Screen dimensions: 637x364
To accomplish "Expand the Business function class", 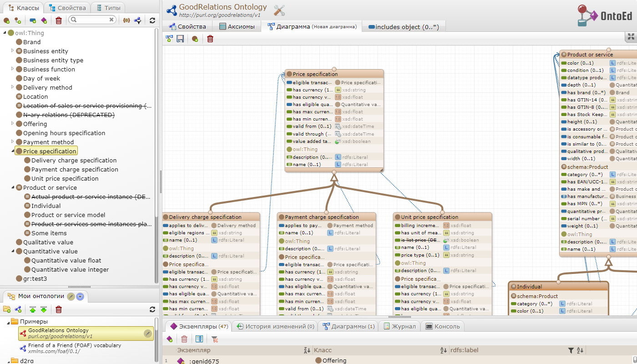I will coord(13,69).
